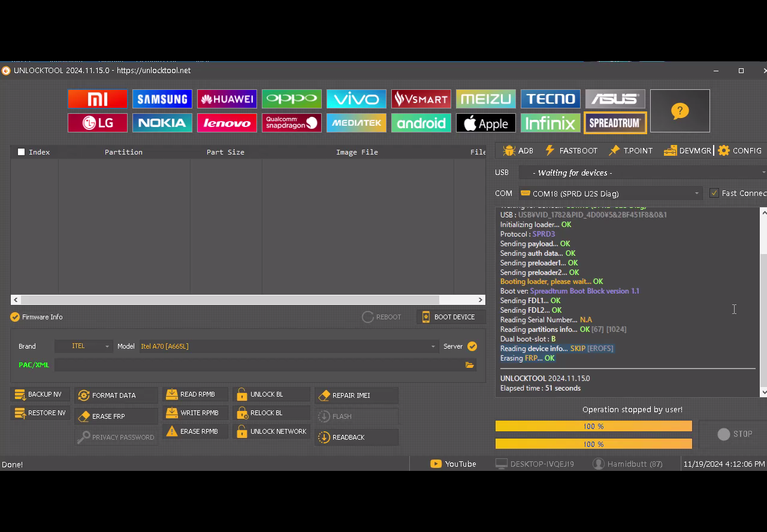The height and width of the screenshot is (532, 767).
Task: Open the COM port dropdown
Action: (x=610, y=194)
